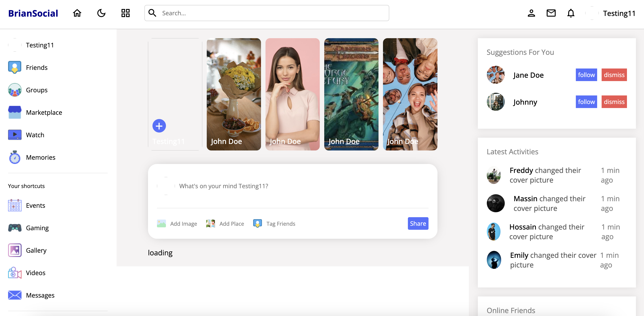Open notifications bell icon

coord(570,13)
